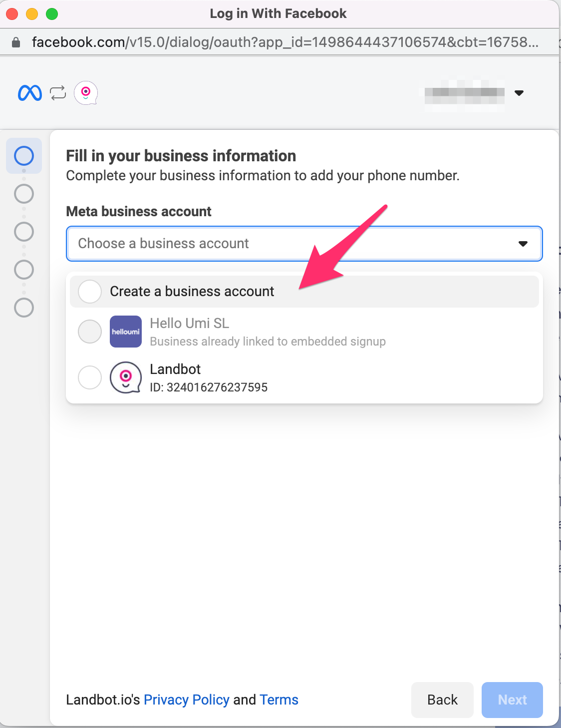561x728 pixels.
Task: Click the helloumi purple logo
Action: tap(126, 332)
